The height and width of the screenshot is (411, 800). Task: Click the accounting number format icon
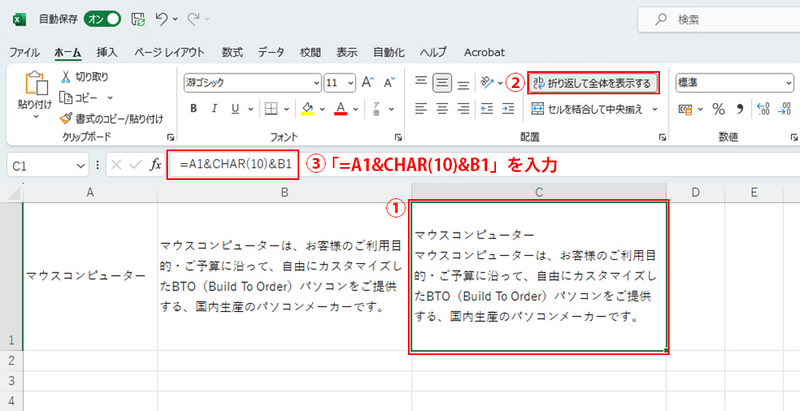coord(686,109)
